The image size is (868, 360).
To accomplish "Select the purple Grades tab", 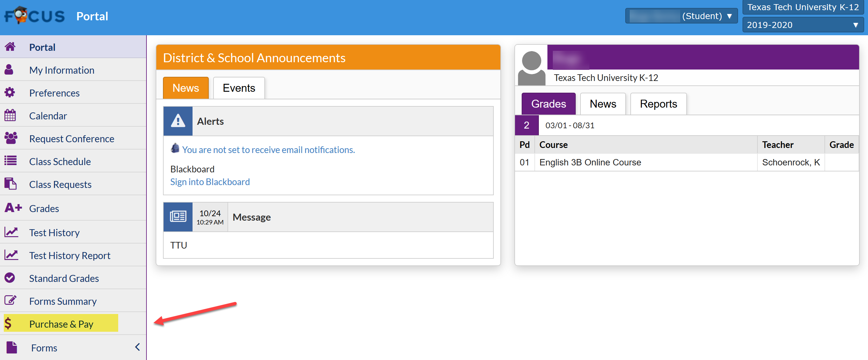I will point(548,104).
